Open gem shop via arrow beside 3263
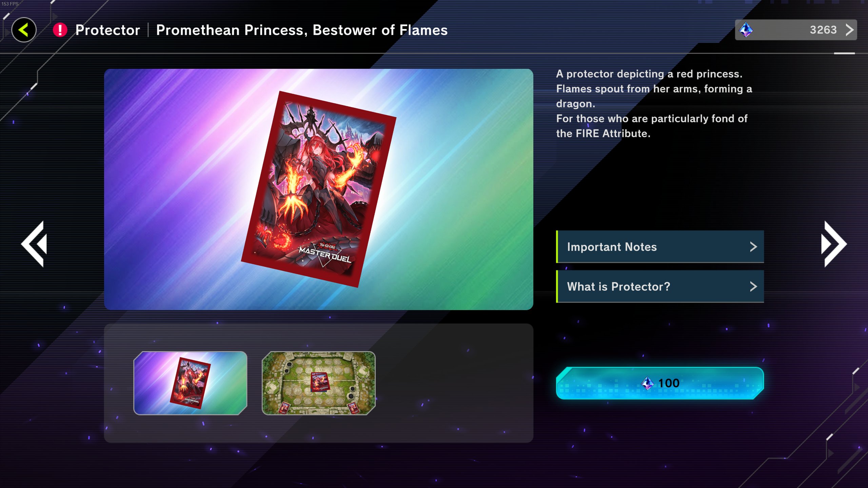Viewport: 868px width, 488px height. point(849,30)
